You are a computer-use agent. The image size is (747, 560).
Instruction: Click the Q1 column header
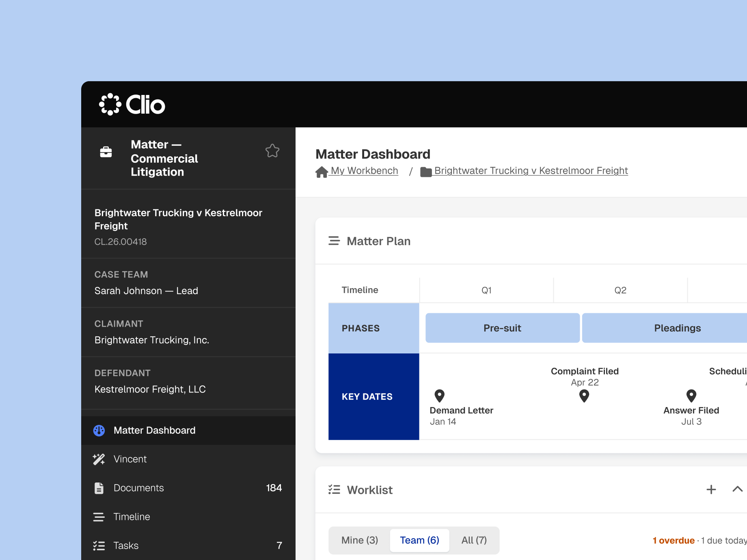[x=486, y=290]
